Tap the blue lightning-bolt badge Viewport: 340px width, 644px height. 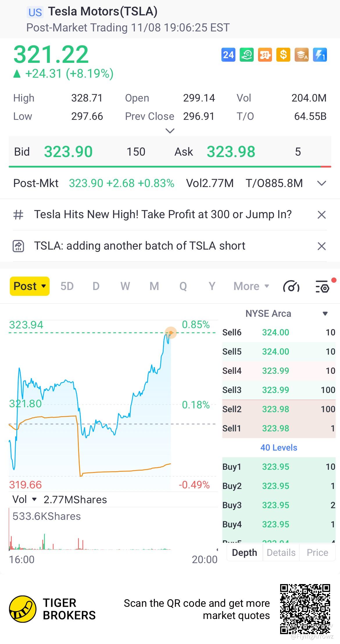(x=320, y=55)
